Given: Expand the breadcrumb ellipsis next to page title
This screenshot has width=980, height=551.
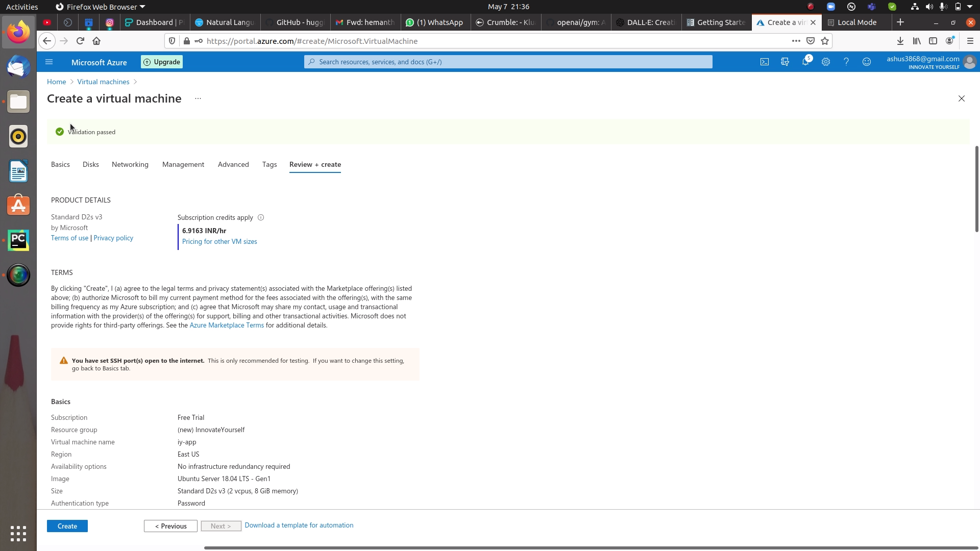Looking at the screenshot, I should pyautogui.click(x=198, y=98).
